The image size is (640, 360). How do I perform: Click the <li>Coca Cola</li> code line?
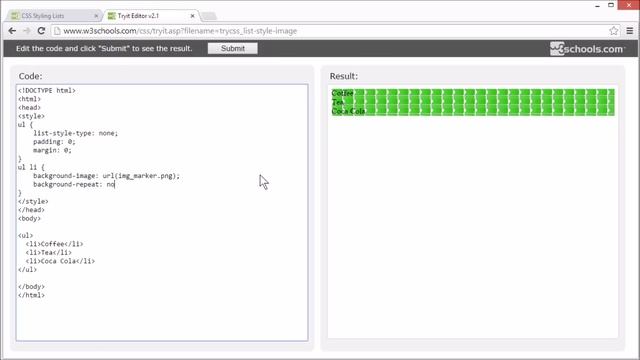[x=60, y=261]
